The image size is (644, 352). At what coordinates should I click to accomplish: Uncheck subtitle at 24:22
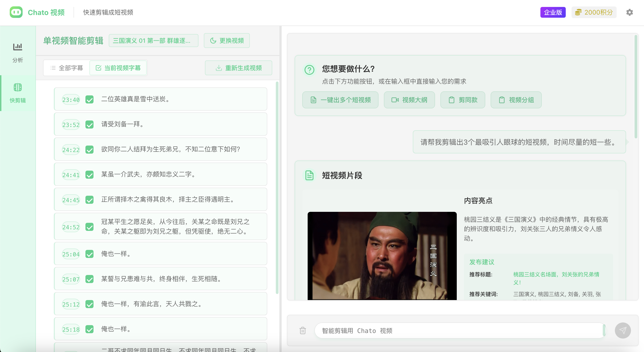89,150
